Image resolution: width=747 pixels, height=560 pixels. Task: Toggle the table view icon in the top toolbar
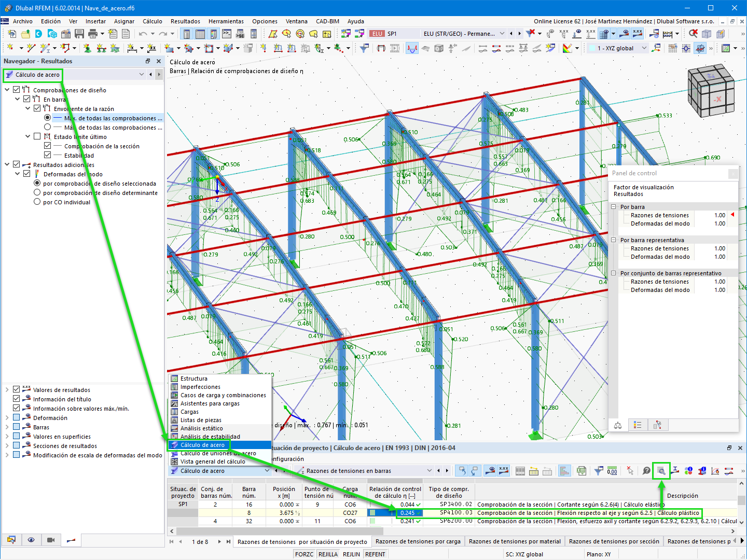click(200, 34)
